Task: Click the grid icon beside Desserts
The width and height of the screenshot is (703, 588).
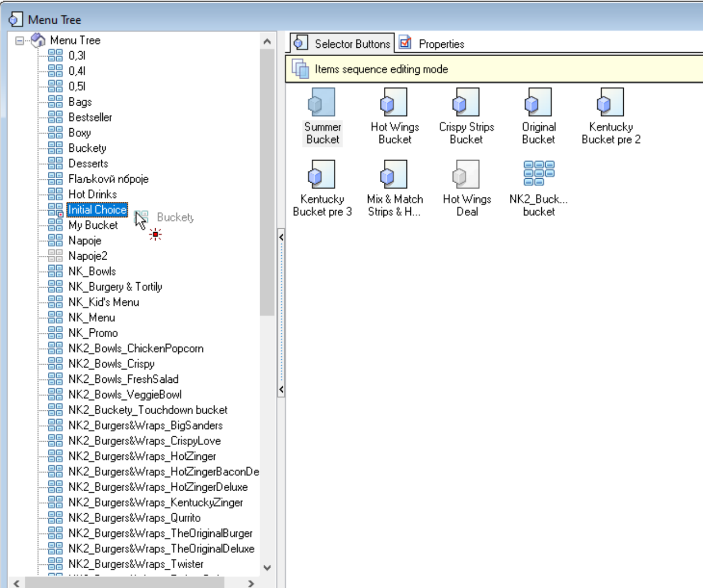Action: point(55,163)
